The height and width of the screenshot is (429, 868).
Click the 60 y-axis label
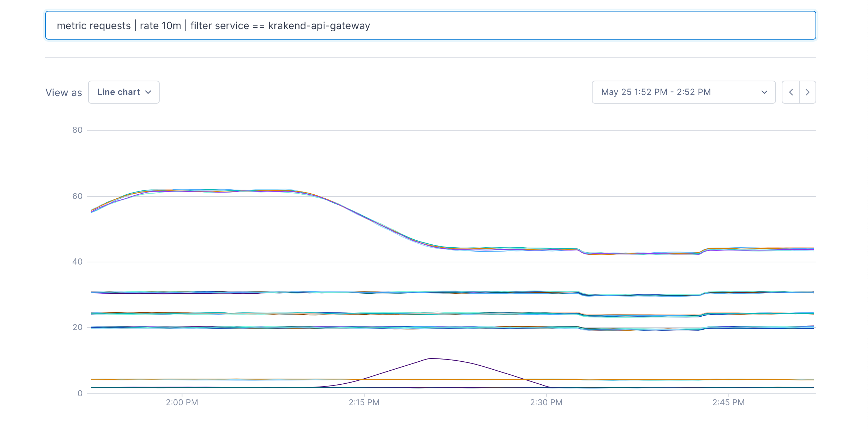point(77,196)
